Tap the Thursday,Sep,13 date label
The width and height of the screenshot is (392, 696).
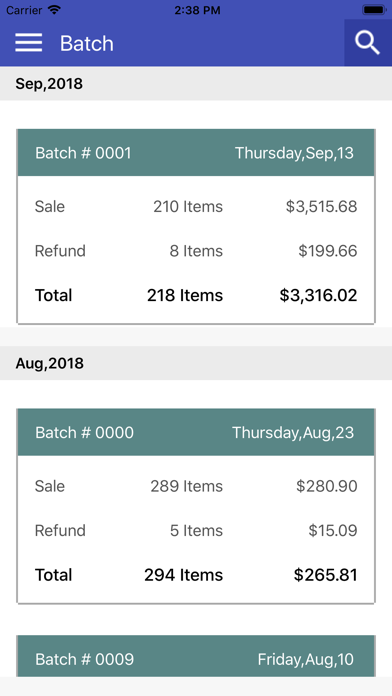pos(294,153)
